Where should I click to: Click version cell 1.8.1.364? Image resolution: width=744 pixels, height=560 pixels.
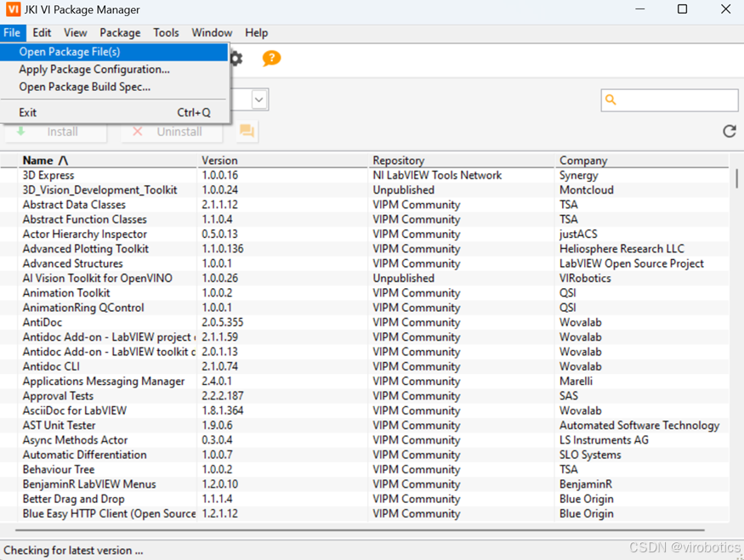223,410
